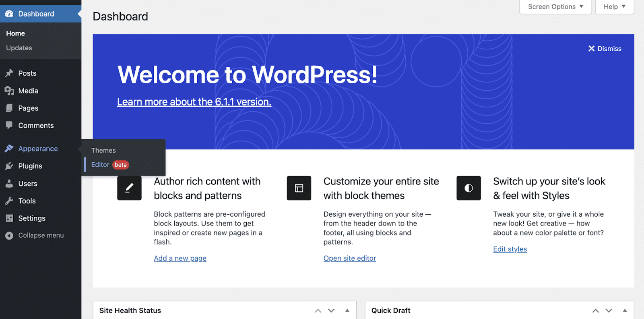Screen dimensions: 644x319
Task: Select Themes in the Appearance submenu
Action: (x=103, y=150)
